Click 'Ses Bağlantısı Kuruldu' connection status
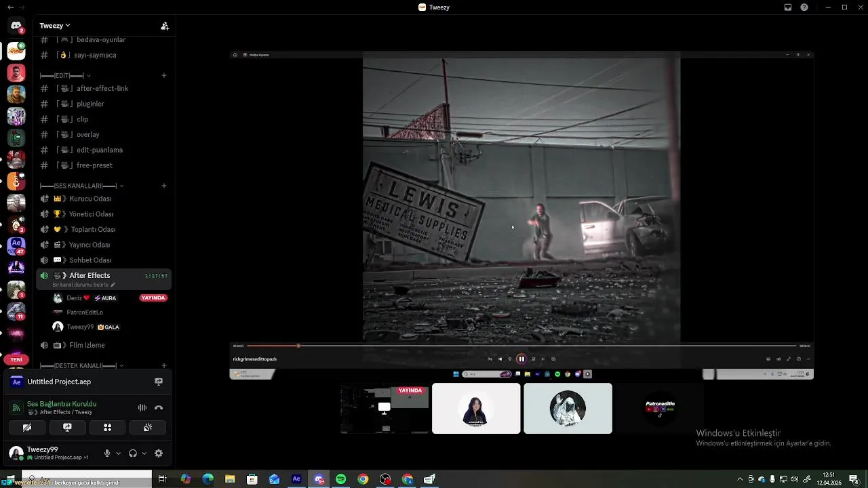Image resolution: width=868 pixels, height=488 pixels. 62,404
